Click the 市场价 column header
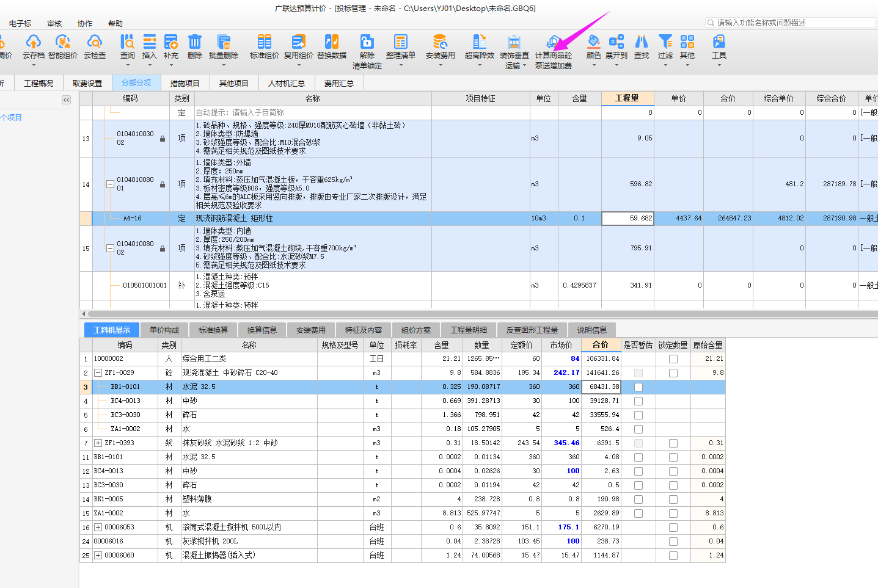 click(562, 345)
